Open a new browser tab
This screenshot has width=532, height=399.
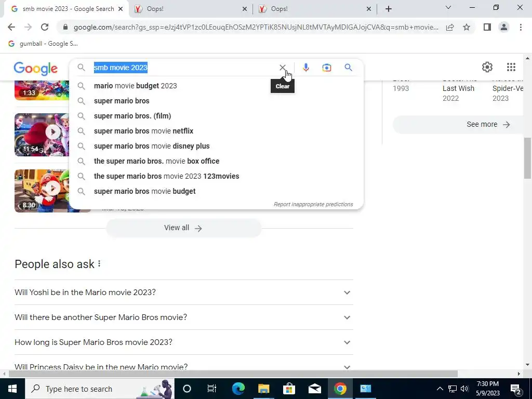(x=389, y=9)
